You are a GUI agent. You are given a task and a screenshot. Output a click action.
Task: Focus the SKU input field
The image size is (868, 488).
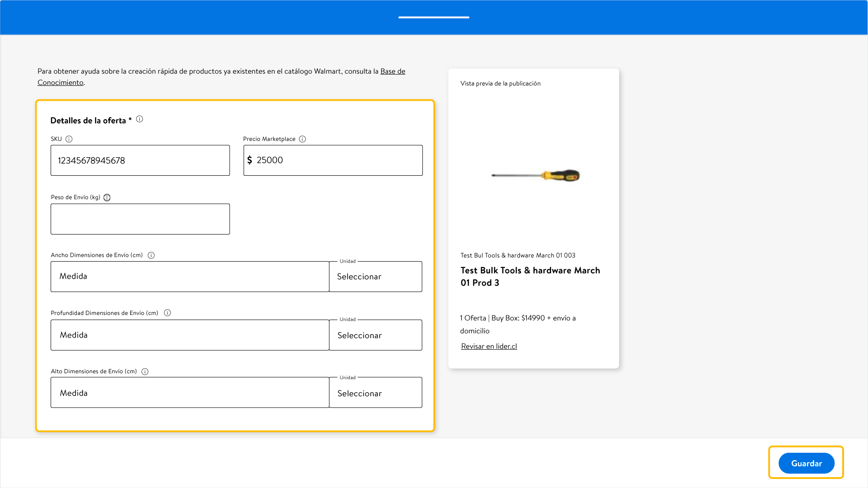pos(140,160)
